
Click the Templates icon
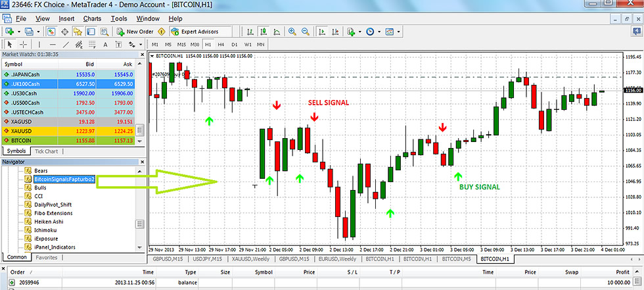click(389, 32)
